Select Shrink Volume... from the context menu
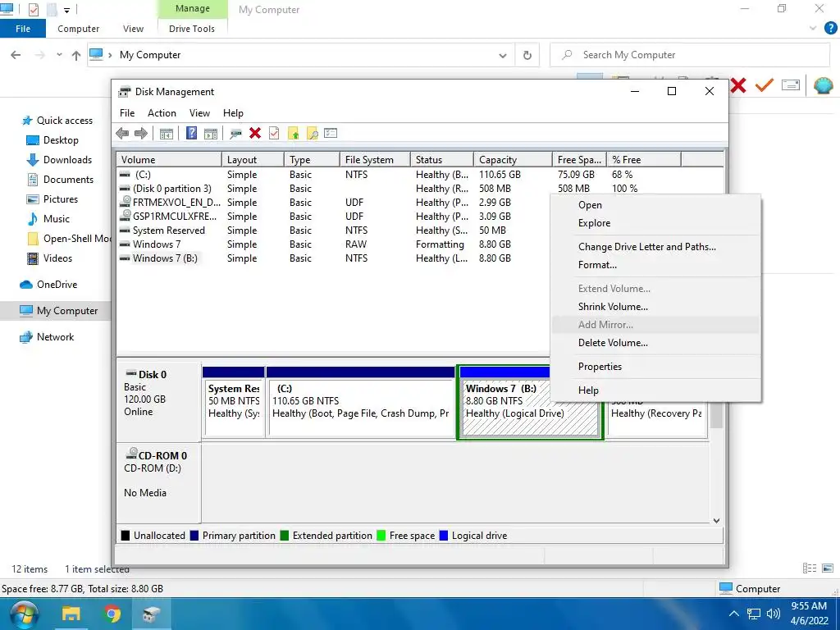The image size is (840, 630). (x=655, y=307)
